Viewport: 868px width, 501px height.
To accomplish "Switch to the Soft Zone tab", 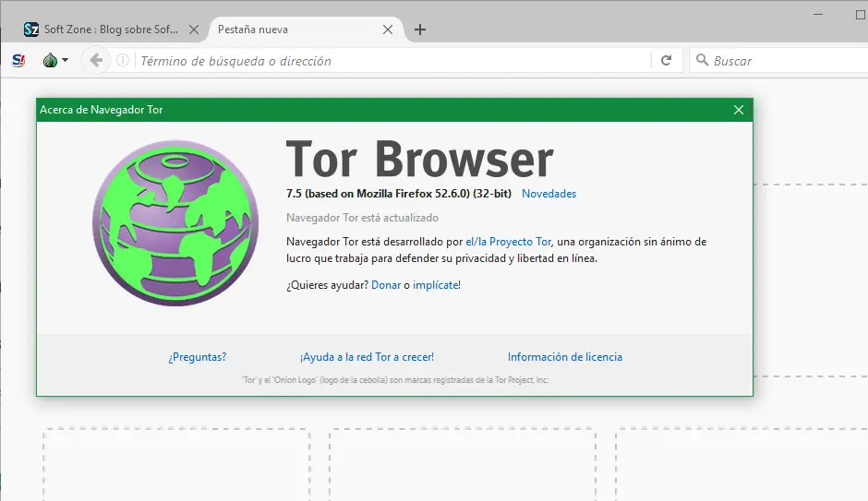I will tap(111, 30).
